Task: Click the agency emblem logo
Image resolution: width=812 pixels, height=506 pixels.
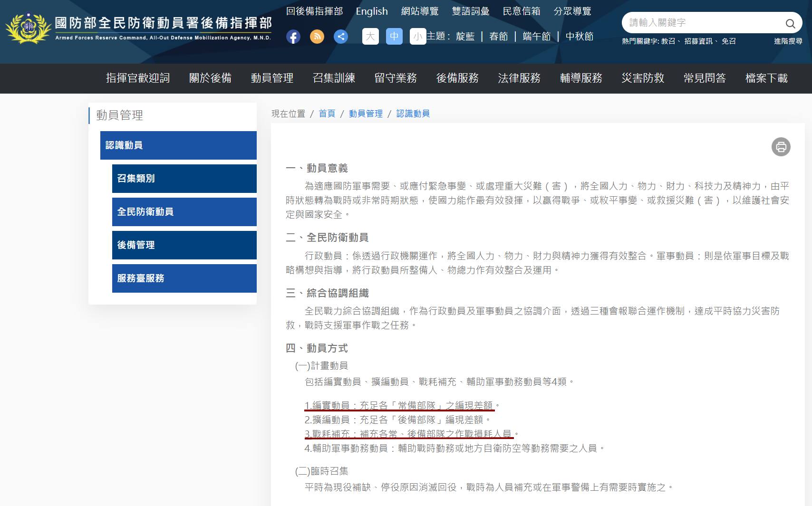Action: (29, 29)
